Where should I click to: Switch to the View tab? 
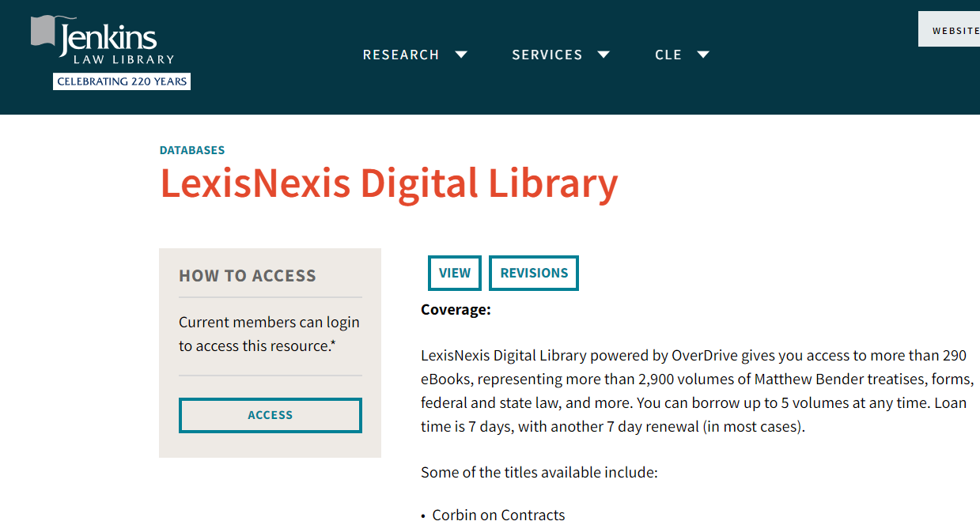pos(455,273)
